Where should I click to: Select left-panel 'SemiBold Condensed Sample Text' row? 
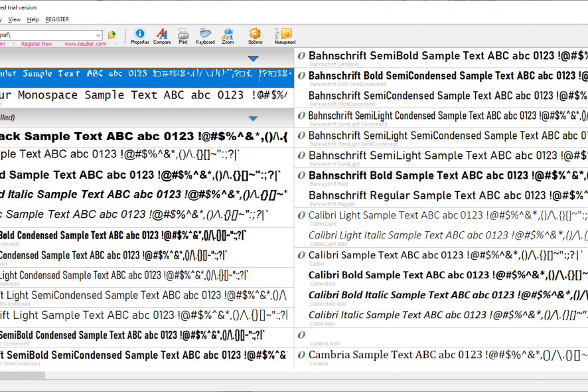coord(147,337)
